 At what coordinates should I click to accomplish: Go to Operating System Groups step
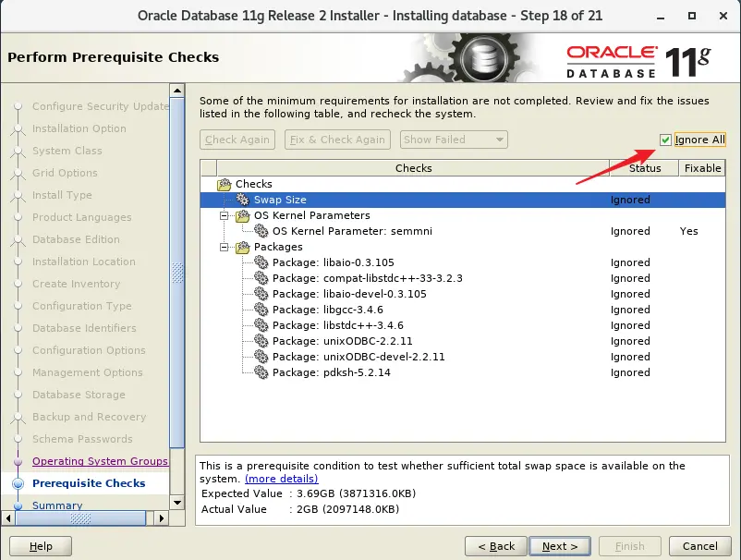pos(100,461)
